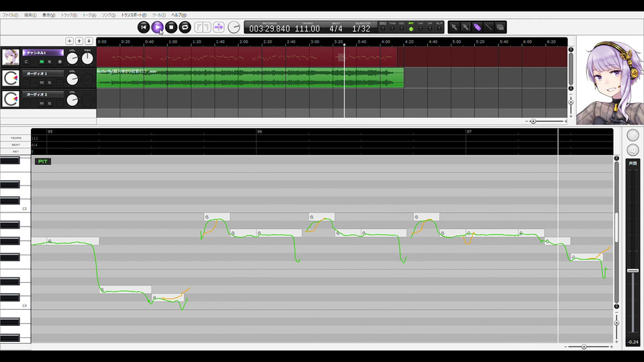The width and height of the screenshot is (644, 362).
Task: Click the purple arrow auto-scroll icon
Action: (x=219, y=27)
